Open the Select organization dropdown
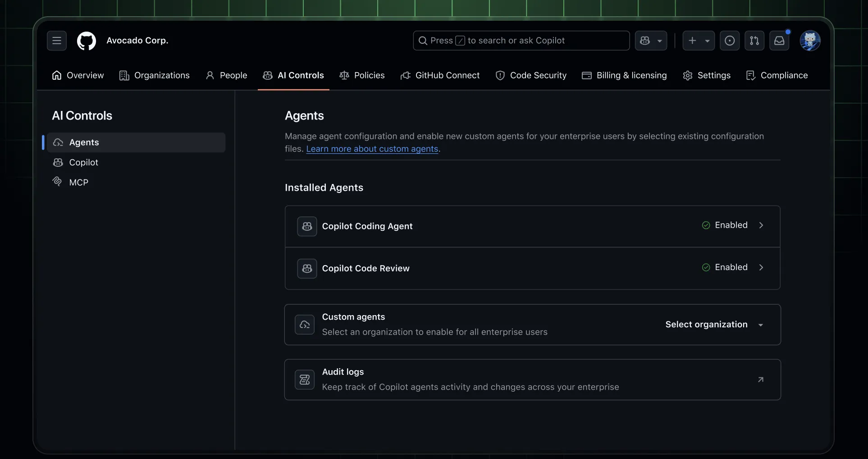 click(714, 325)
